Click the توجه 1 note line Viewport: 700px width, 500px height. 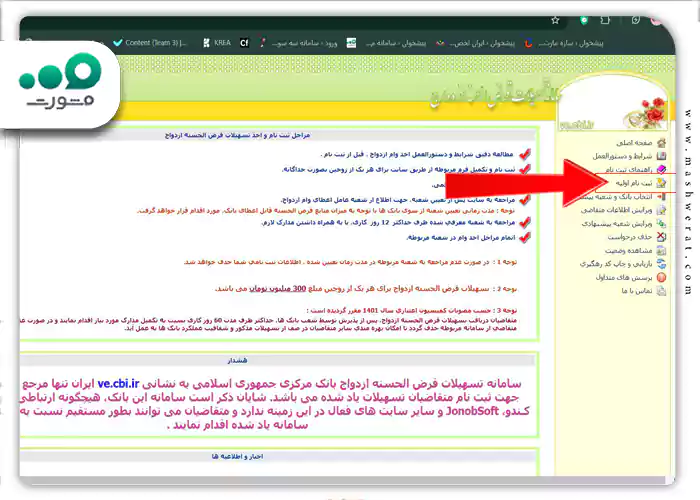point(350,262)
